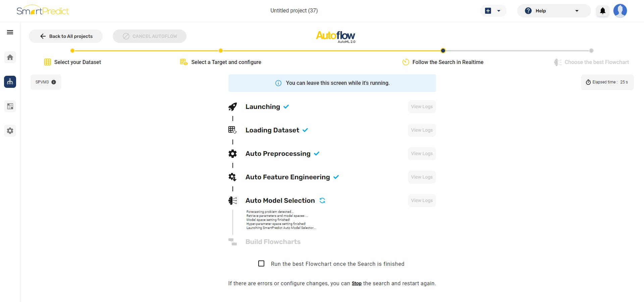Screen dimensions: 644x302
Task: Open settings gear in sidebar
Action: coord(10,131)
